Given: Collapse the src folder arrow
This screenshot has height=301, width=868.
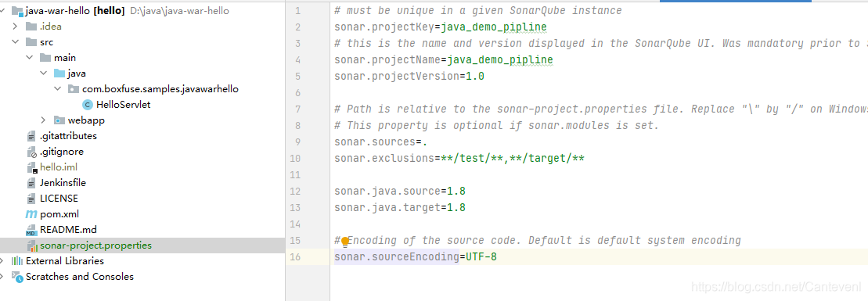Looking at the screenshot, I should [x=15, y=42].
